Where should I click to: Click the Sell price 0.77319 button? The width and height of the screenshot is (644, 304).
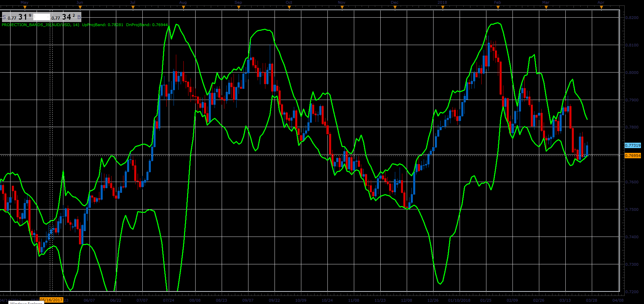pyautogui.click(x=17, y=17)
